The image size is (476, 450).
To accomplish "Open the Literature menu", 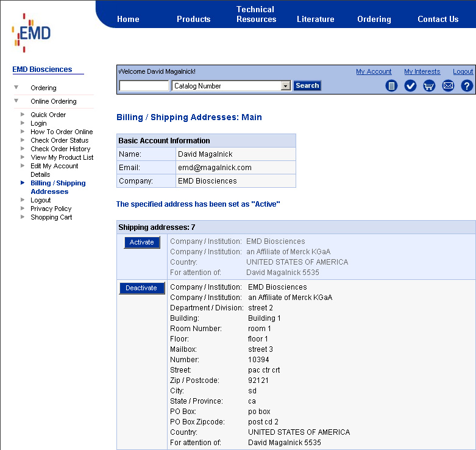I will pyautogui.click(x=316, y=19).
